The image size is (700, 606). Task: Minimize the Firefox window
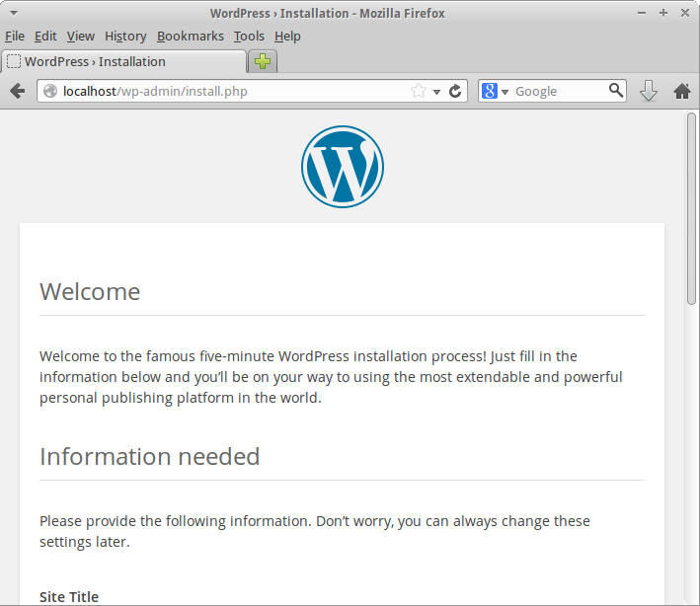coord(642,13)
